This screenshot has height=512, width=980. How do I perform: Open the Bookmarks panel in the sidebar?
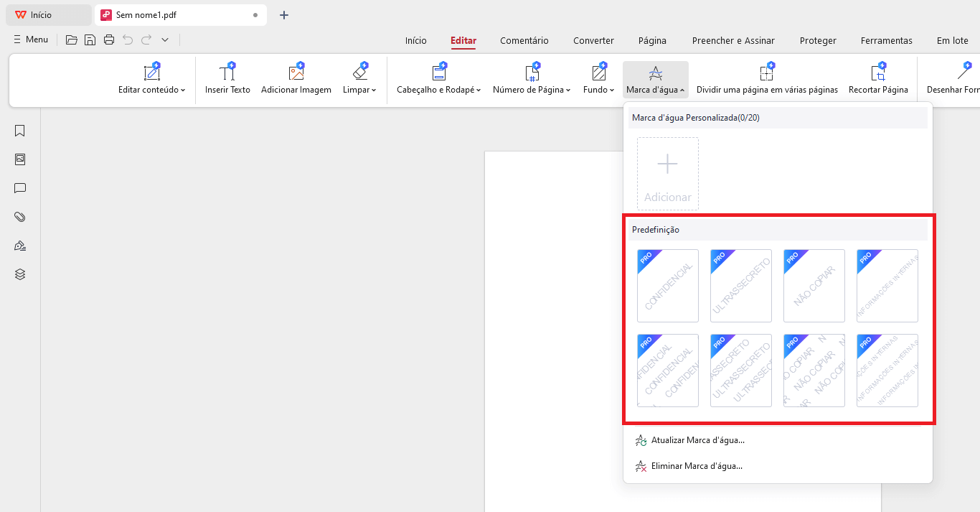(19, 131)
